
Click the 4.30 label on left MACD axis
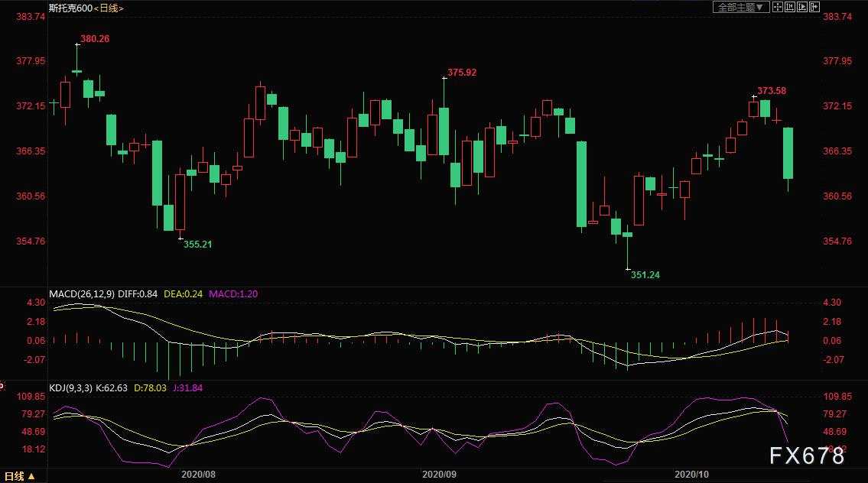tap(36, 303)
